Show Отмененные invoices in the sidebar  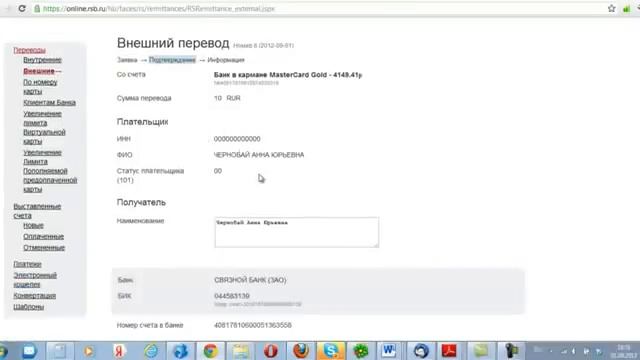44,247
